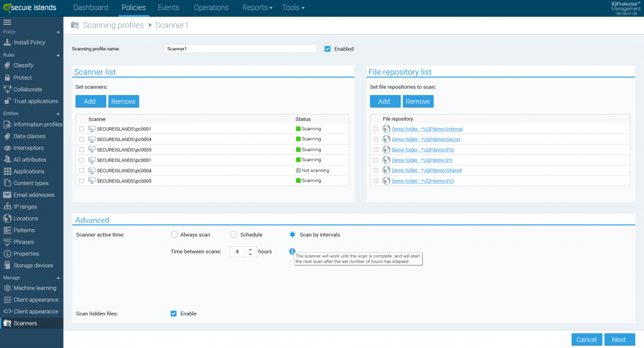644x348 pixels.
Task: Collapse the Policy sidebar section
Action: point(58,32)
